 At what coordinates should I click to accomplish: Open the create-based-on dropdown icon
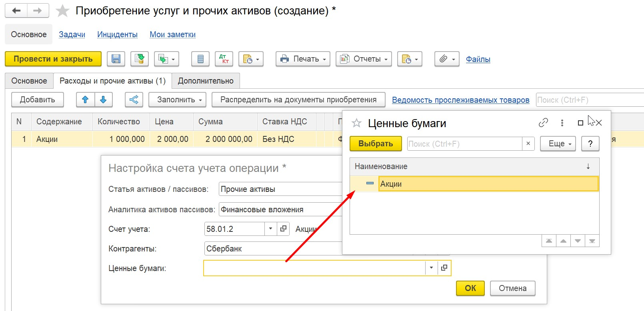(166, 59)
